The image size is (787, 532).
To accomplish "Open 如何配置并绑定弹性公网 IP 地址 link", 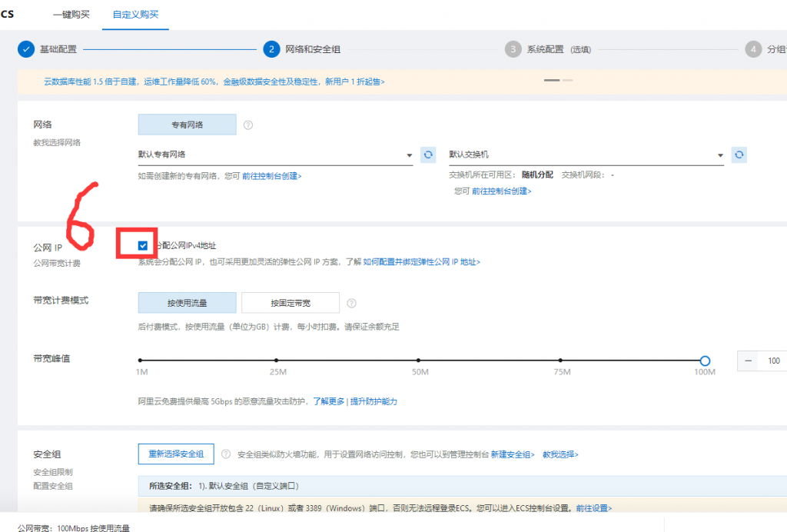I will [x=421, y=262].
